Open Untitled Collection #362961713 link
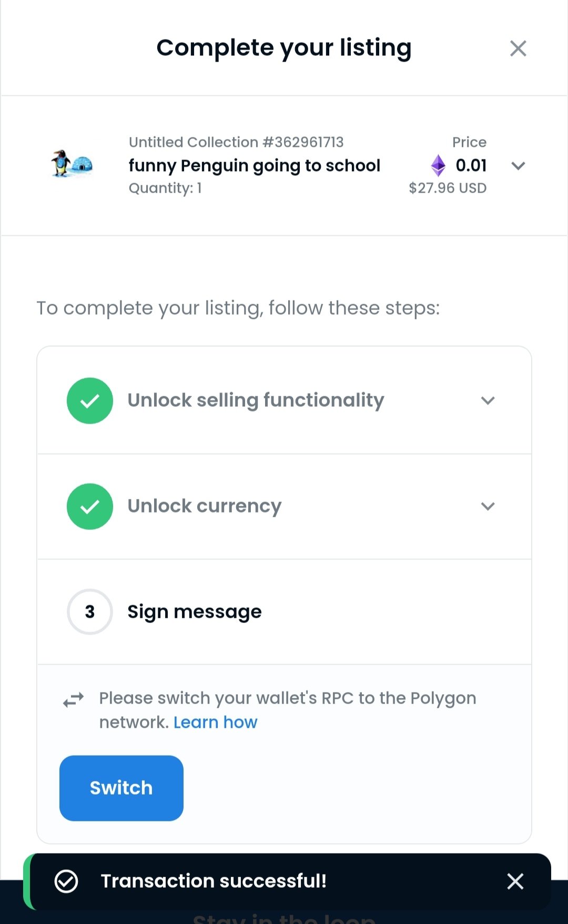The height and width of the screenshot is (924, 568). pyautogui.click(x=236, y=142)
